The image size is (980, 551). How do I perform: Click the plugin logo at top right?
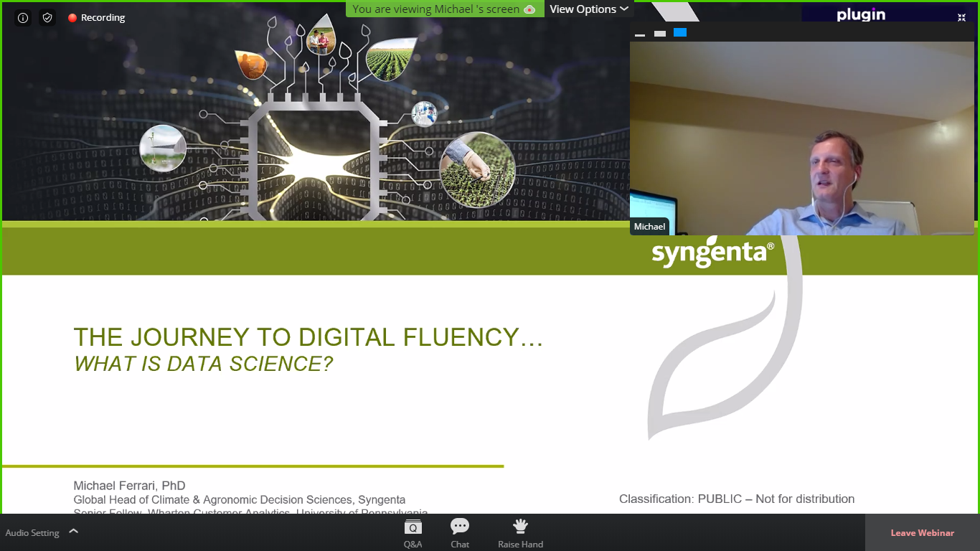pyautogui.click(x=861, y=15)
